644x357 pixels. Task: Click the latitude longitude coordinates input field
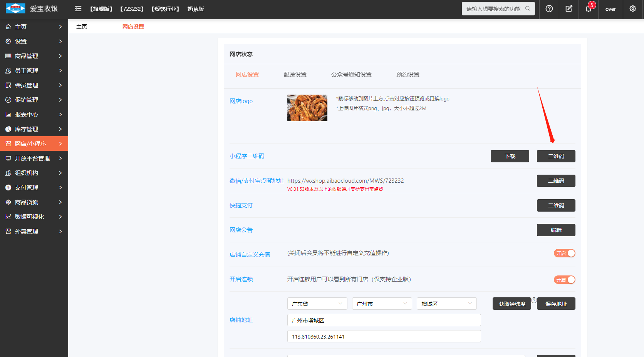coord(384,336)
